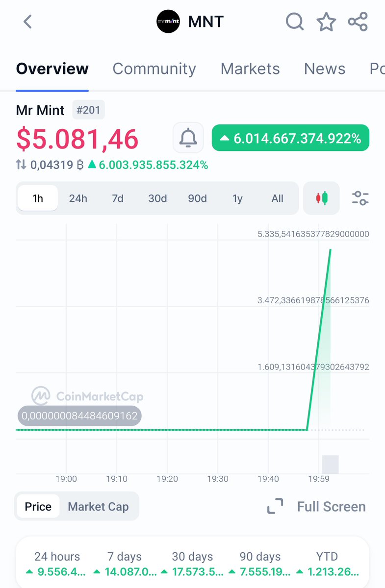Open chart settings sliders icon

pyautogui.click(x=360, y=198)
